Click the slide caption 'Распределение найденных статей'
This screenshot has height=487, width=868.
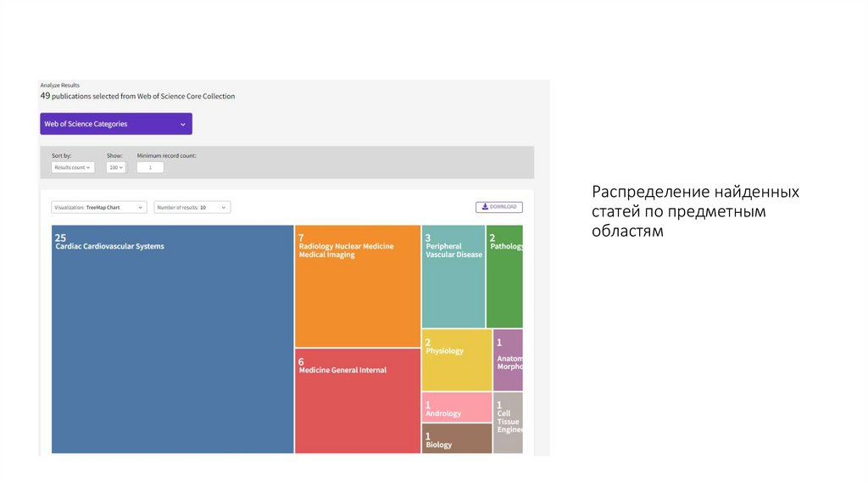(x=695, y=211)
